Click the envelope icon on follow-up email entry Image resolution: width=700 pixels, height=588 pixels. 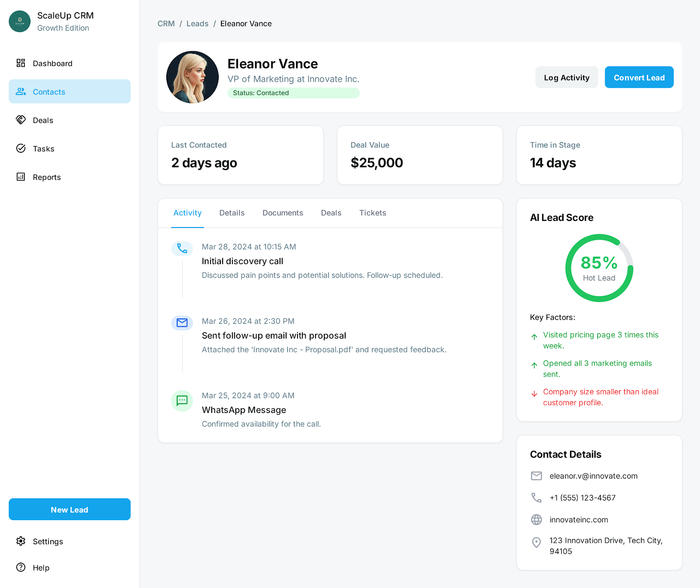click(x=182, y=323)
